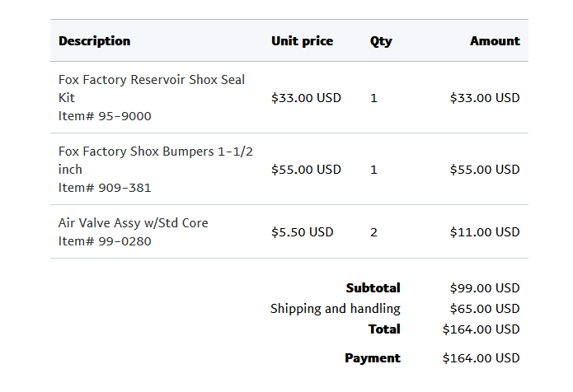The width and height of the screenshot is (573, 392).
Task: Click the Amount column header
Action: [x=495, y=41]
